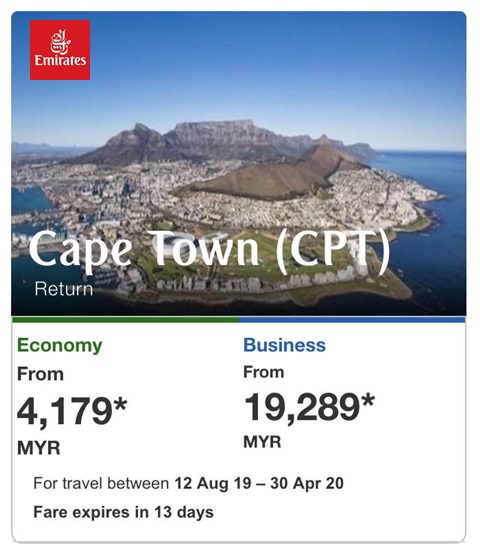Select the Business fare heading
The width and height of the screenshot is (480, 549).
point(284,345)
